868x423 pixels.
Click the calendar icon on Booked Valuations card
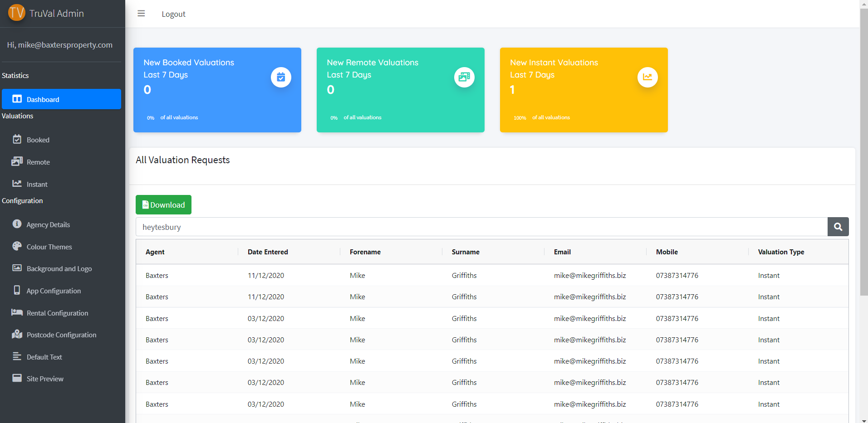click(281, 78)
